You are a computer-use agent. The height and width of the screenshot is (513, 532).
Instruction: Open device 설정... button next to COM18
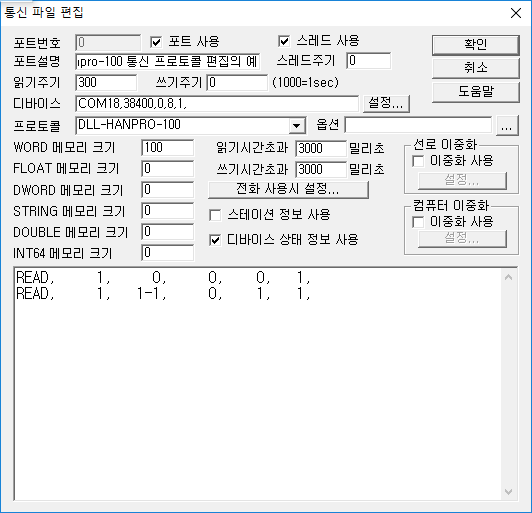pos(386,103)
